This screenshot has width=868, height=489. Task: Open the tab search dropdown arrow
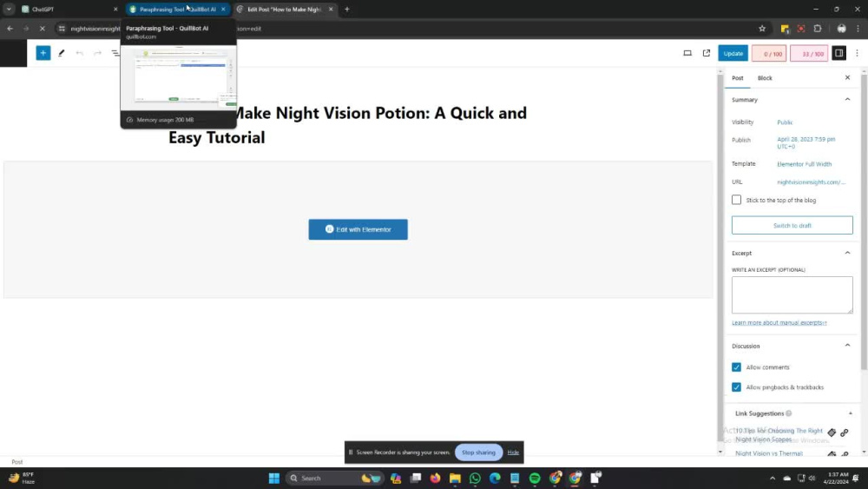click(9, 9)
